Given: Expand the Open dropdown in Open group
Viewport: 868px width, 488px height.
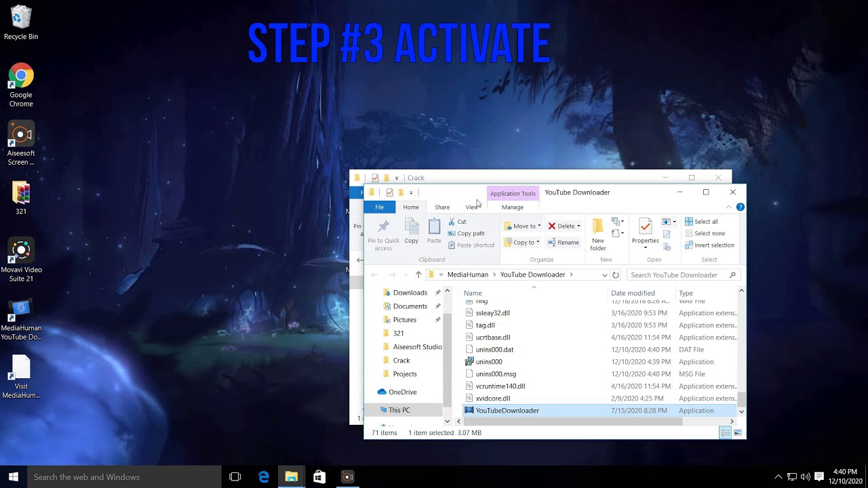Looking at the screenshot, I should (669, 222).
